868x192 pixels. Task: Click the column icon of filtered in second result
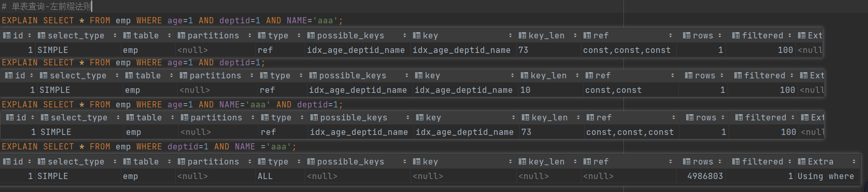pyautogui.click(x=738, y=76)
